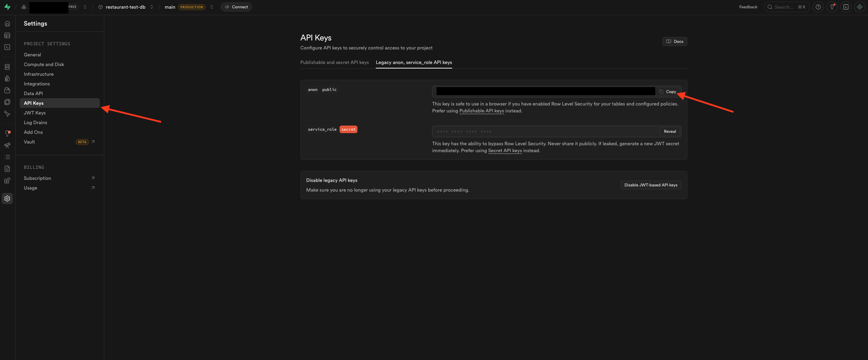
Task: Switch to Publishable and secret API keys tab
Action: (334, 63)
